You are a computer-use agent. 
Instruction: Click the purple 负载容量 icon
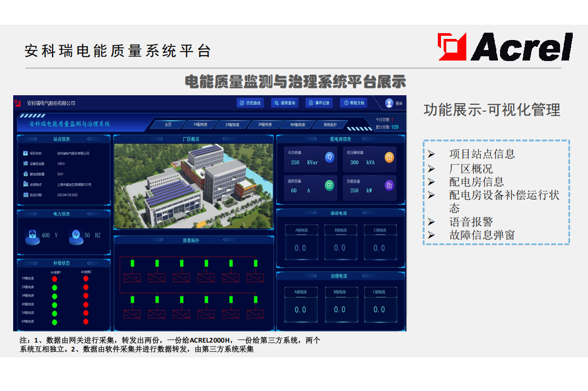[x=389, y=185]
